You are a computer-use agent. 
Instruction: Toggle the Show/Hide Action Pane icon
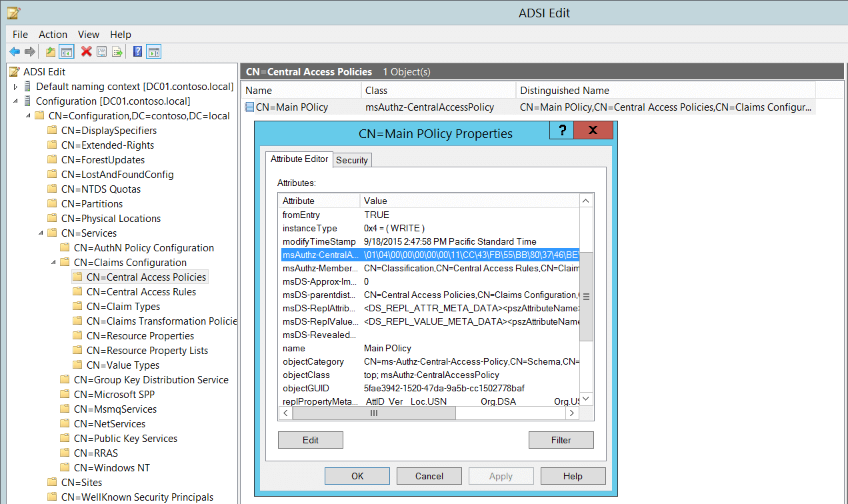point(154,52)
